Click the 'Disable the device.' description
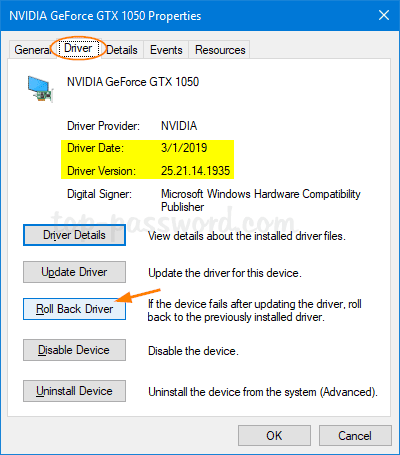 tap(193, 351)
